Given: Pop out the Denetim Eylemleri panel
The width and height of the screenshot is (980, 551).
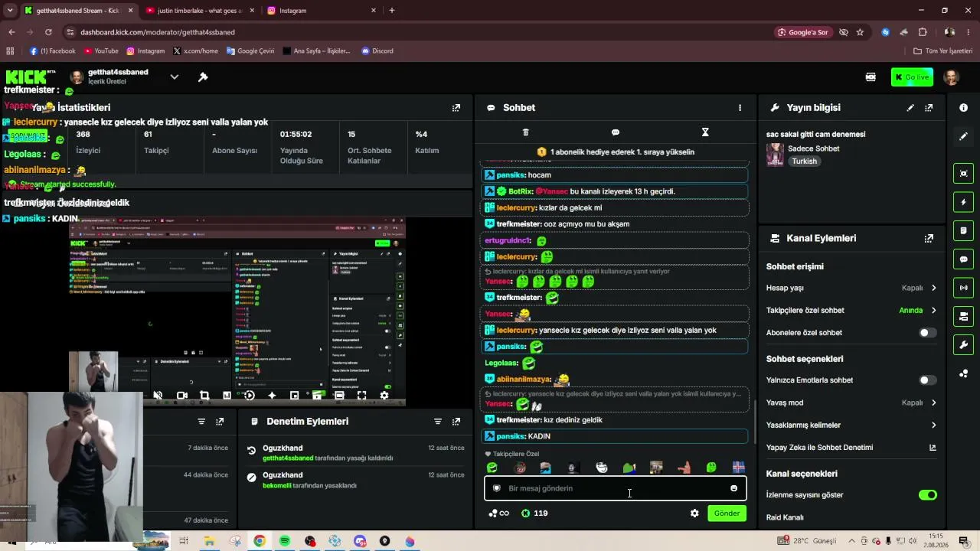Looking at the screenshot, I should tap(456, 422).
